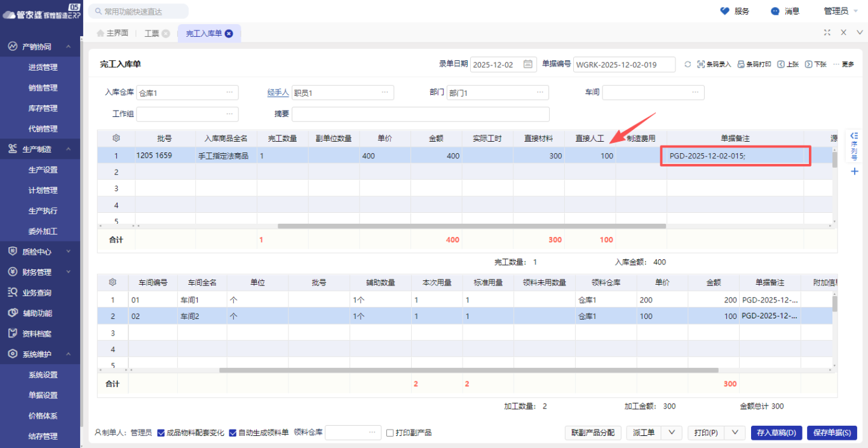Click the refresh icon beside document number
The image size is (868, 448).
pos(688,64)
